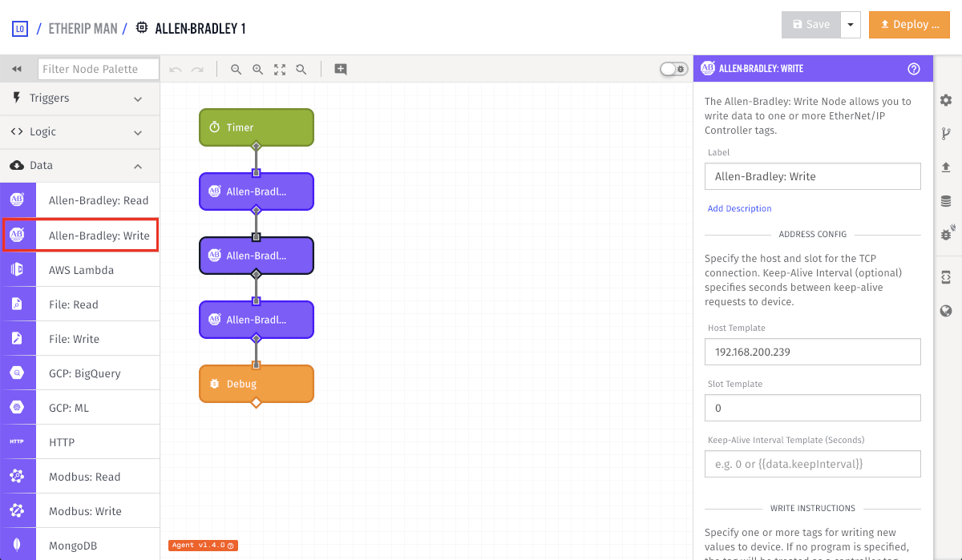Reset canvas zoom with the last magnifier icon
962x560 pixels.
pos(301,70)
